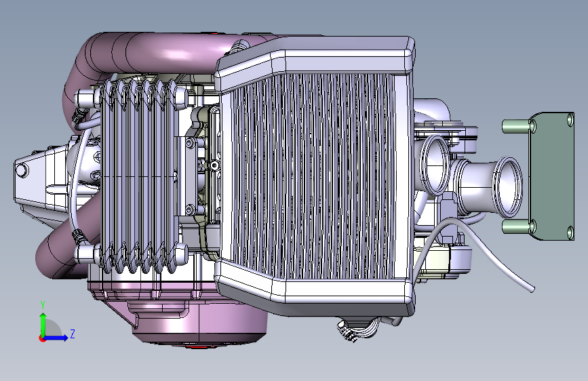The image size is (588, 381).
Task: Select the red origin point of the triad
Action: (42, 338)
